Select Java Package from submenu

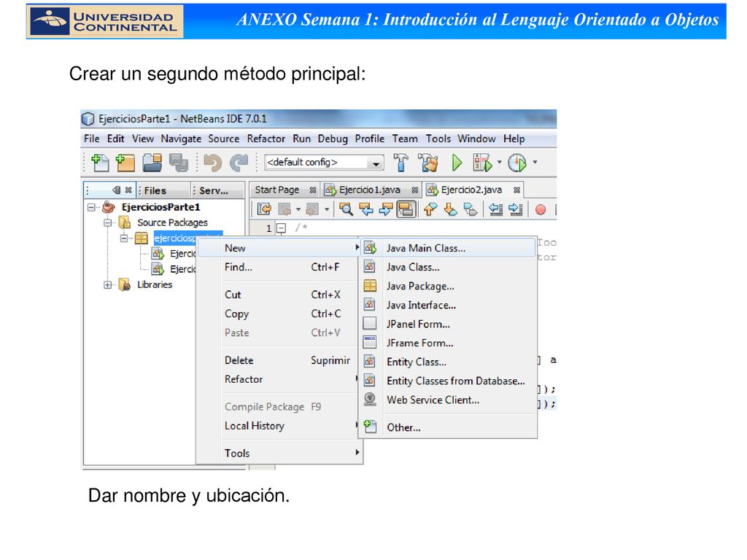coord(448,286)
